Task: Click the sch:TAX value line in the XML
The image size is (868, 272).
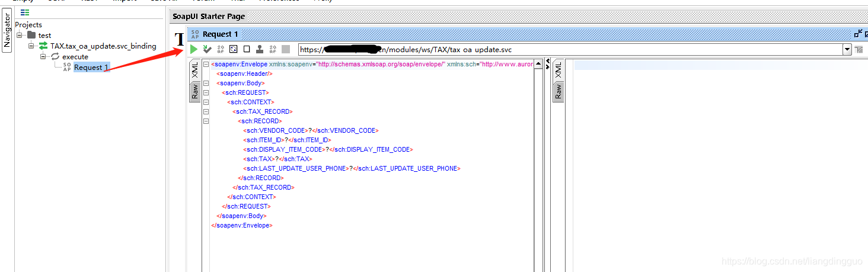Action: [x=277, y=159]
